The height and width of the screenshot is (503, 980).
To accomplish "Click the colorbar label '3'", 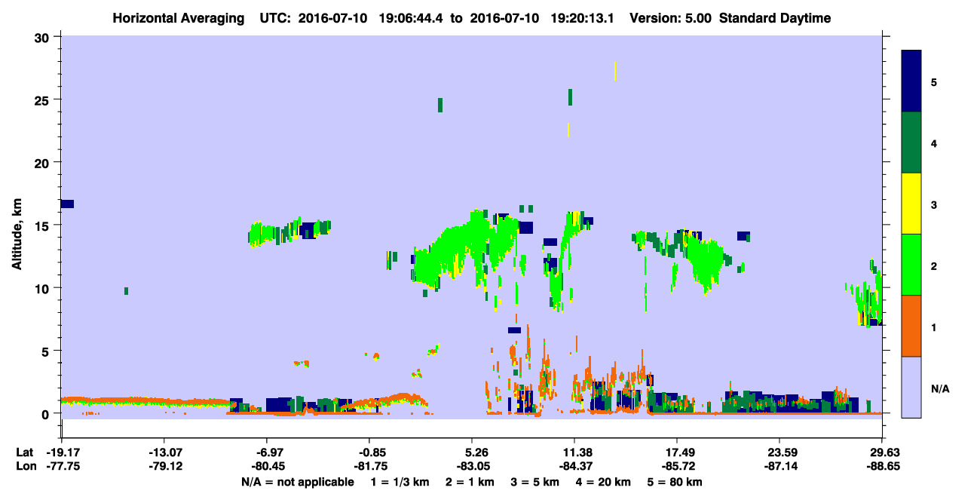I will click(934, 204).
